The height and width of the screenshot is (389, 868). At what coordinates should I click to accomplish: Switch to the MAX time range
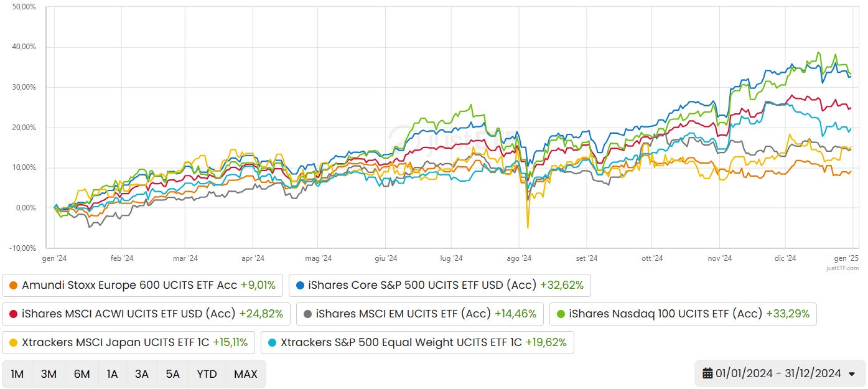tap(245, 374)
